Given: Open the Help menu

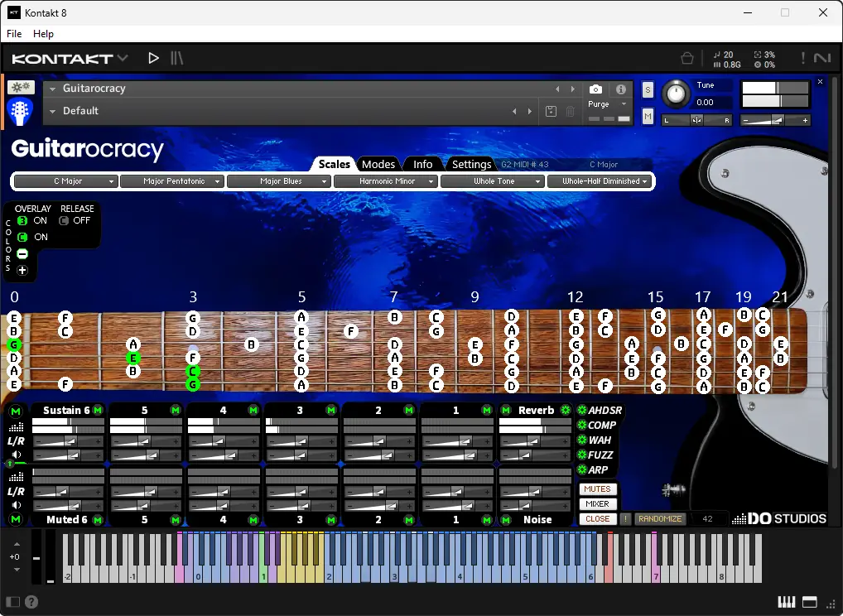Looking at the screenshot, I should click(x=43, y=34).
